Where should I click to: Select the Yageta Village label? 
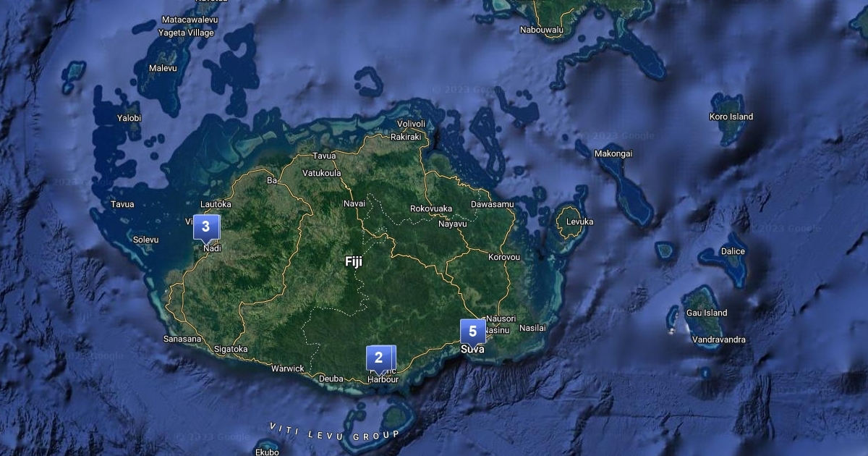tap(187, 33)
